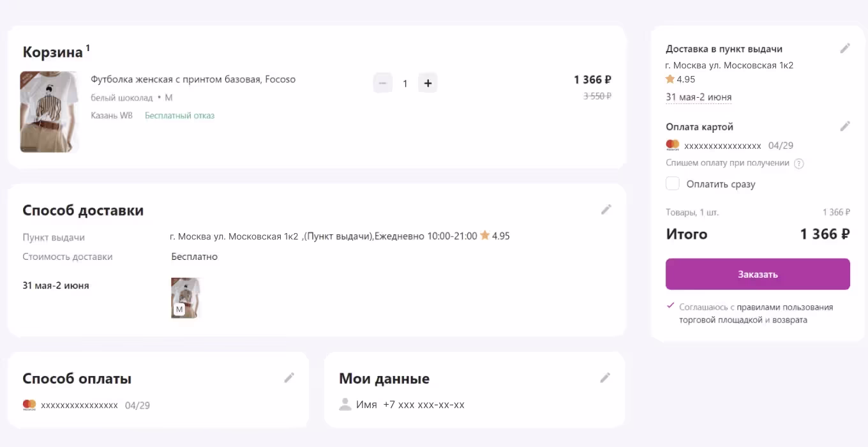Click the pencil next to Оплата картой
Viewport: 868px width, 447px height.
coord(845,126)
